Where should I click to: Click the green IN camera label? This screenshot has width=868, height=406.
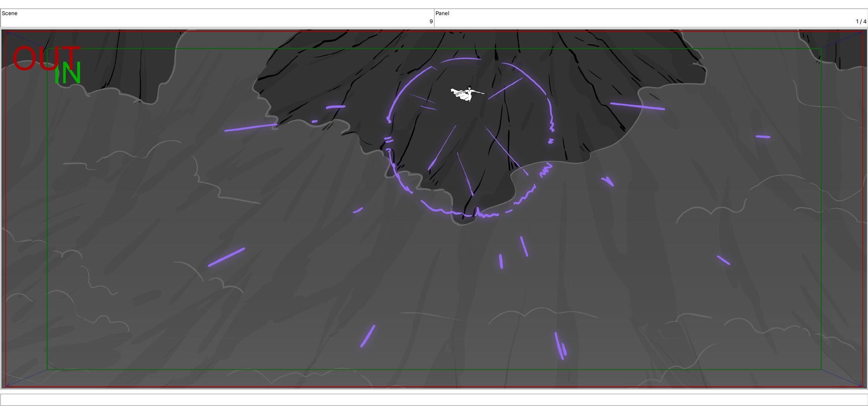click(x=68, y=73)
